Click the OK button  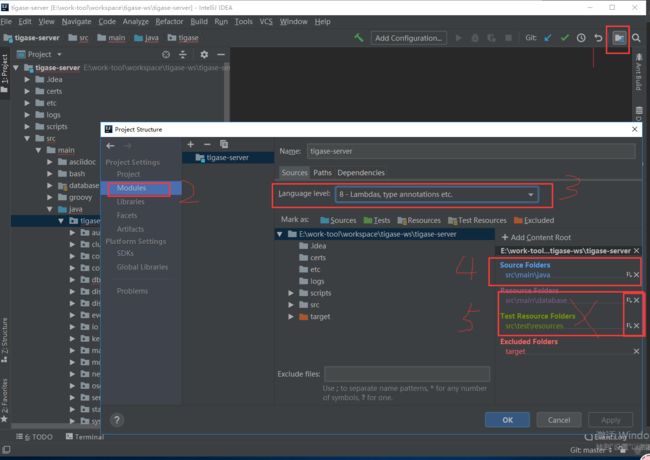click(x=507, y=420)
